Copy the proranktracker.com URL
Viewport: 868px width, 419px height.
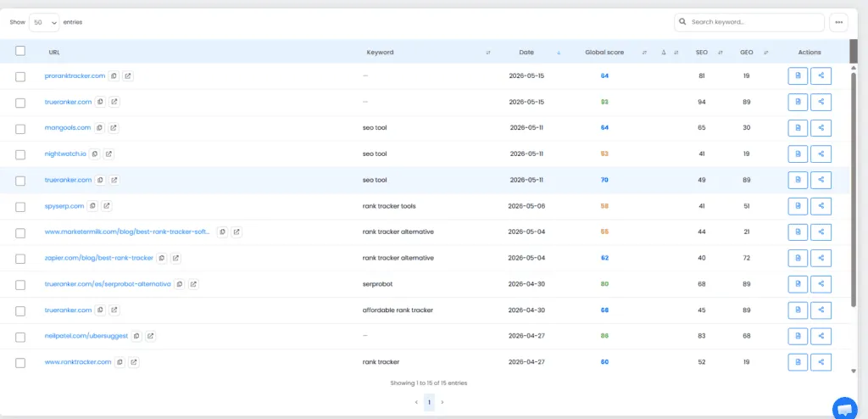coord(114,76)
